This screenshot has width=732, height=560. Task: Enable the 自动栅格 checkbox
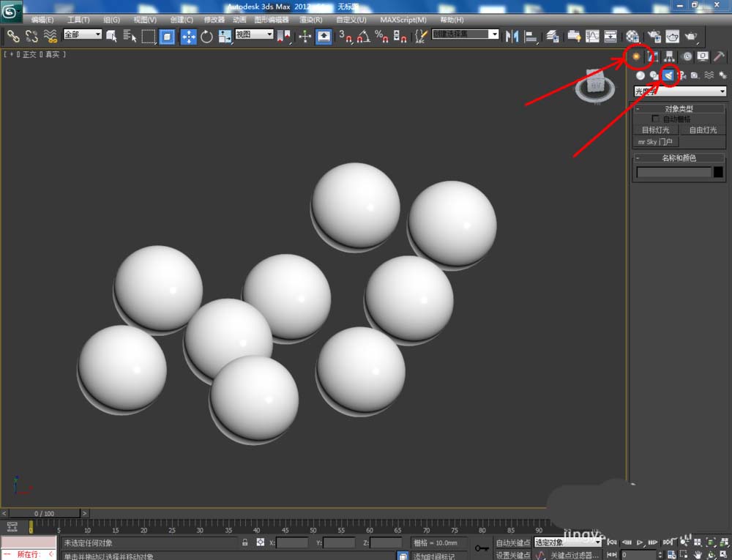tap(655, 119)
